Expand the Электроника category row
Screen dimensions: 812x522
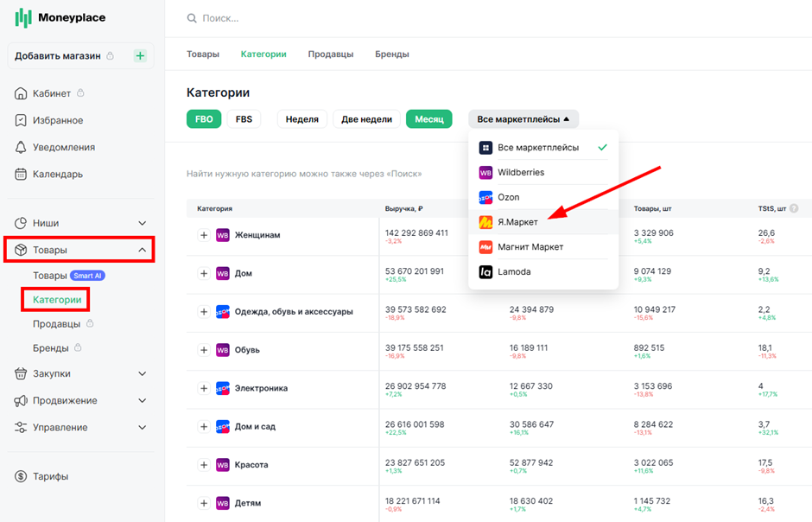[x=204, y=388]
